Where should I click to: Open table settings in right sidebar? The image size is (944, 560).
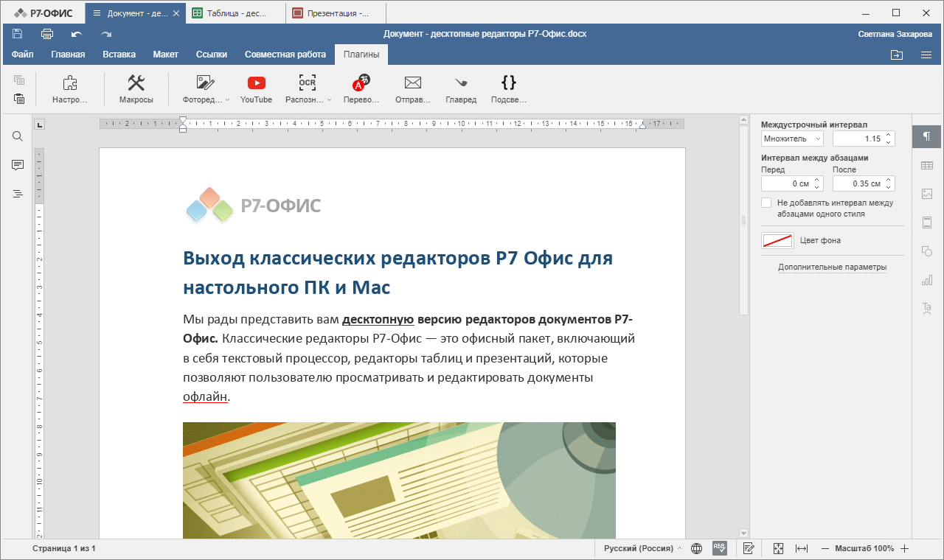pyautogui.click(x=927, y=166)
